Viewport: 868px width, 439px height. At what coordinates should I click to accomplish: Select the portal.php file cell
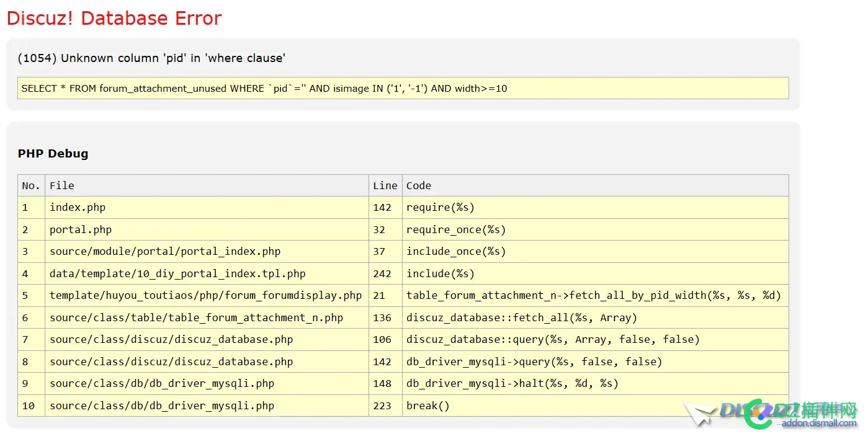pos(81,229)
